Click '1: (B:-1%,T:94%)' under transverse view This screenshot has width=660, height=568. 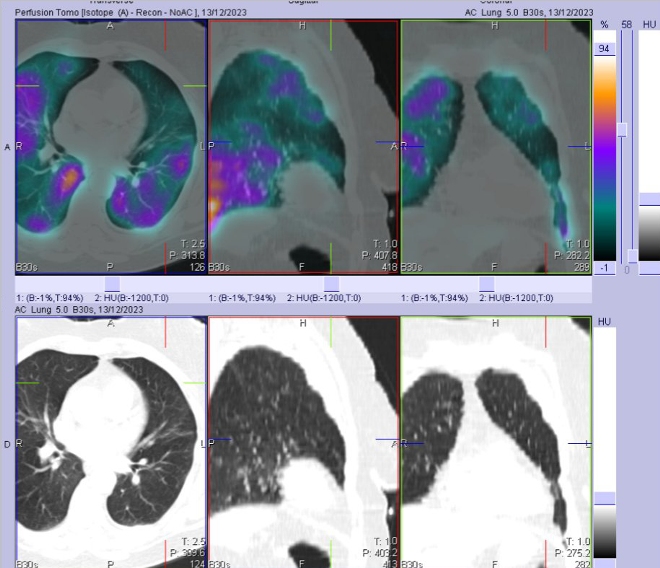click(49, 298)
